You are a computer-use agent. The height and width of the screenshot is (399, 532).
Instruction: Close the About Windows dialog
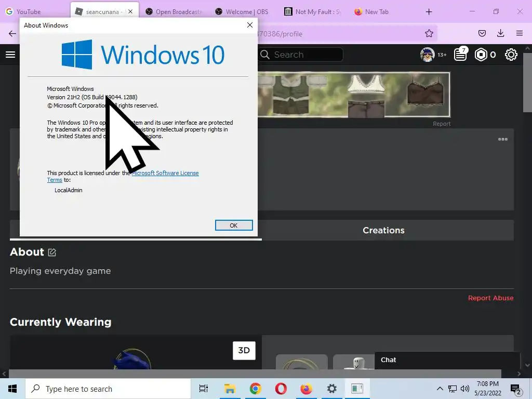tap(250, 25)
